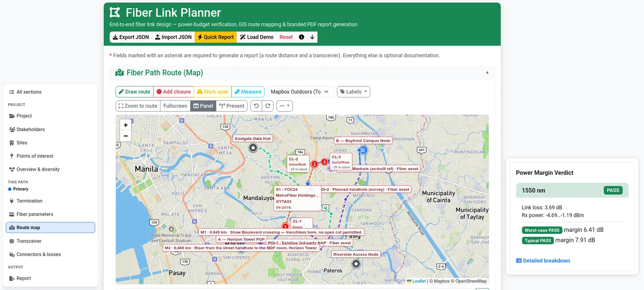Select the Add closure tool
644x290 pixels.
click(x=173, y=92)
